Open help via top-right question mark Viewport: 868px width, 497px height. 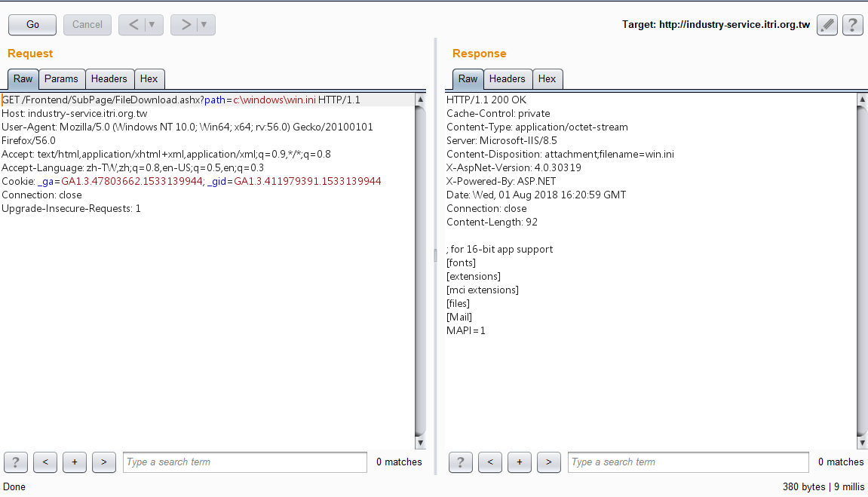[x=852, y=25]
